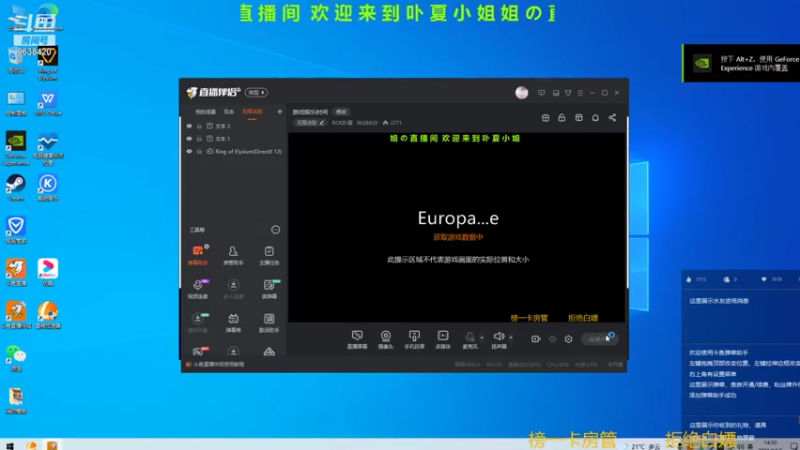Open the hamburger menu in title bar

[580, 93]
